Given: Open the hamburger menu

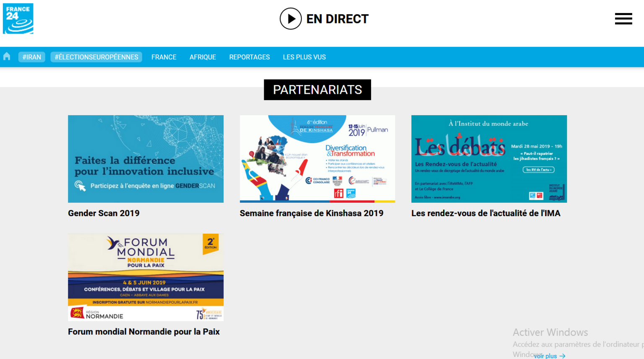Looking at the screenshot, I should point(623,19).
